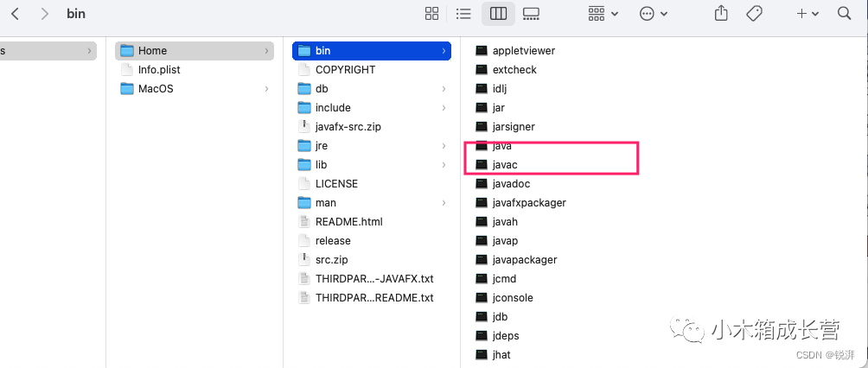Click the Tags toolbar icon
Image resolution: width=868 pixels, height=368 pixels.
(x=755, y=14)
